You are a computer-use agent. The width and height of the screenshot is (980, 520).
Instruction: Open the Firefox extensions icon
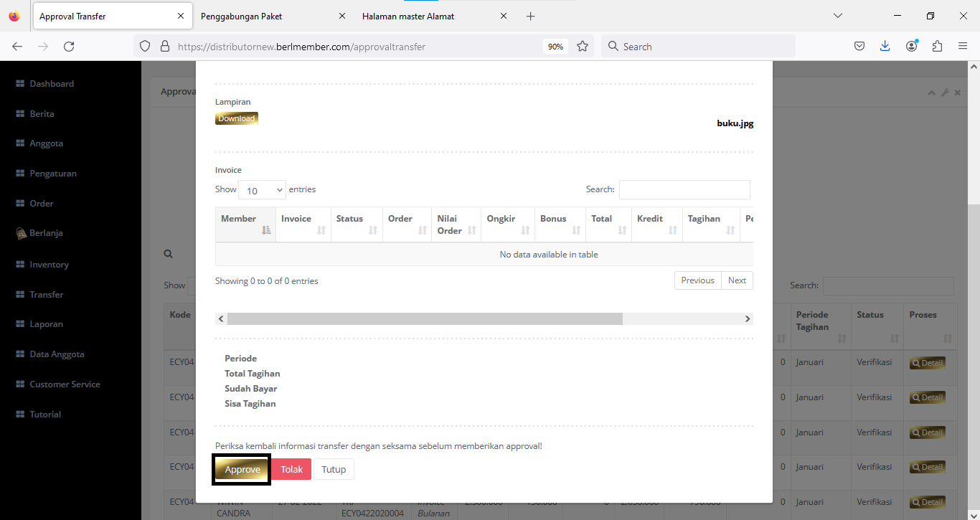(x=937, y=47)
